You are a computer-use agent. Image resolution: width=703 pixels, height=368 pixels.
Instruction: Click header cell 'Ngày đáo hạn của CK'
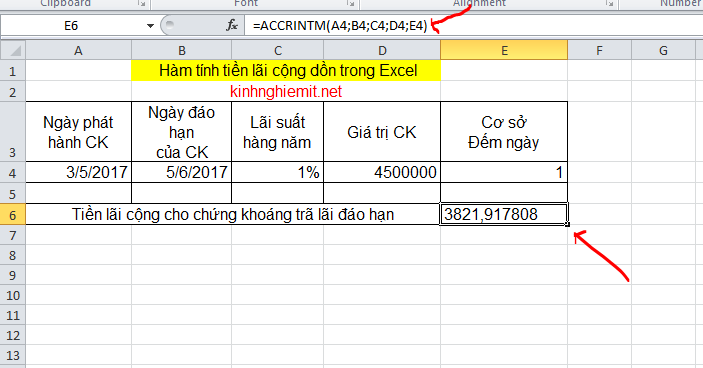coord(182,132)
